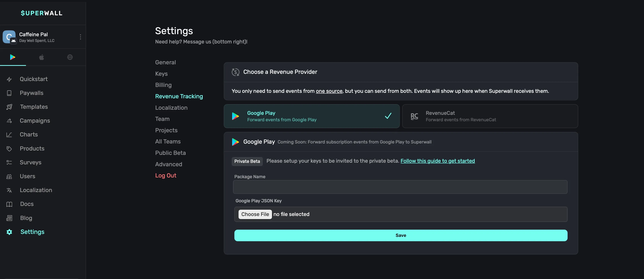Click the Google Play icon in provider card
Viewport: 644px width, 279px height.
tap(236, 116)
